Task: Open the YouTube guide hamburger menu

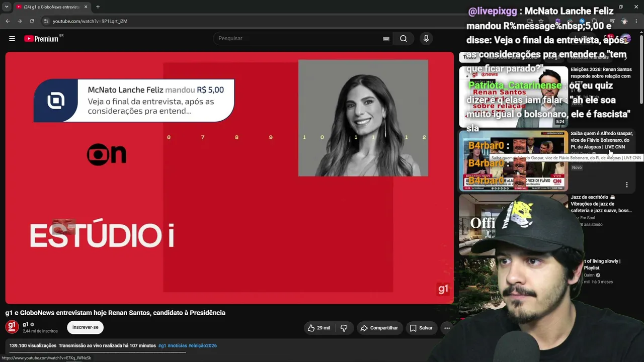Action: coord(12,39)
